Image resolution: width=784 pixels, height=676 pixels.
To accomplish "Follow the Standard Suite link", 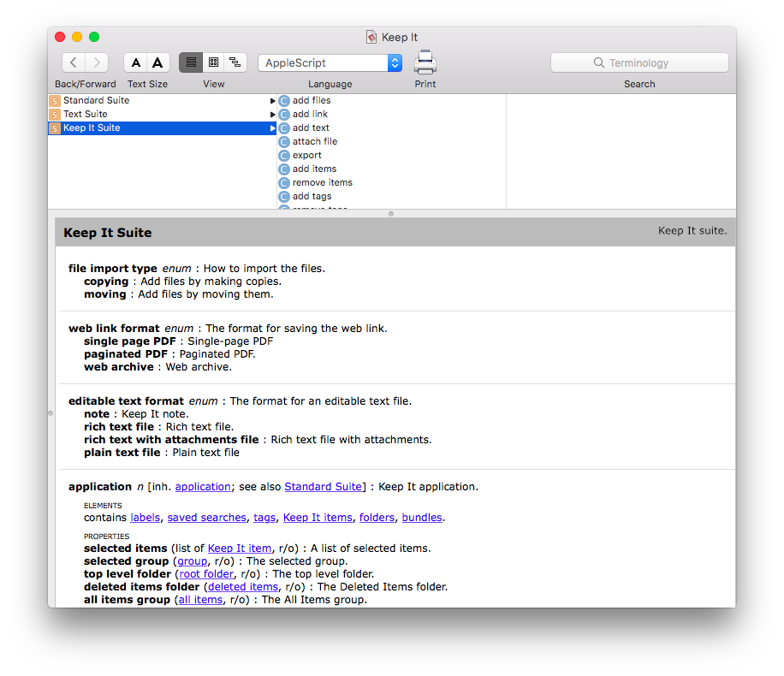I will [323, 487].
